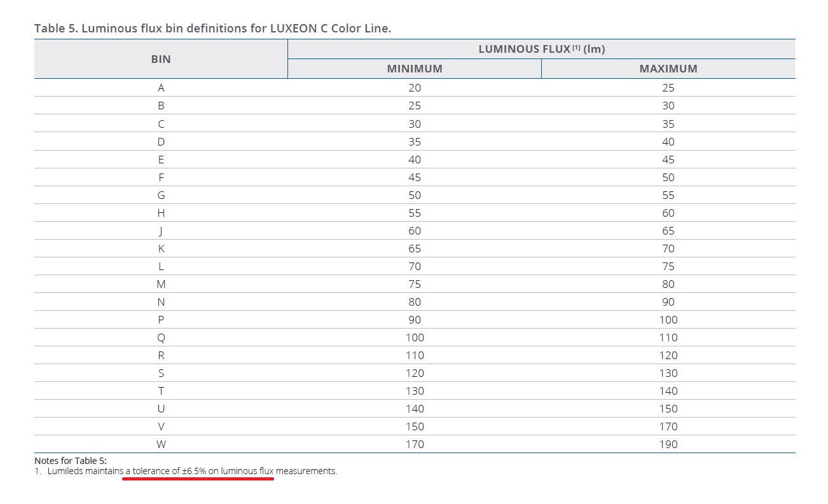Select bin letter G in the table
Viewport: 828px width, 504px height.
[x=161, y=195]
